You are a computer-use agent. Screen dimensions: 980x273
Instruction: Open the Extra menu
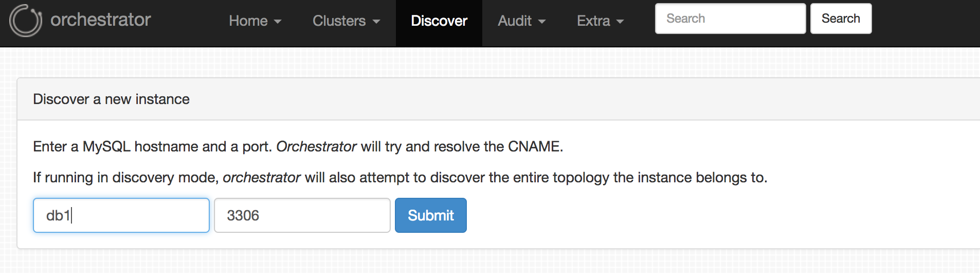click(593, 21)
